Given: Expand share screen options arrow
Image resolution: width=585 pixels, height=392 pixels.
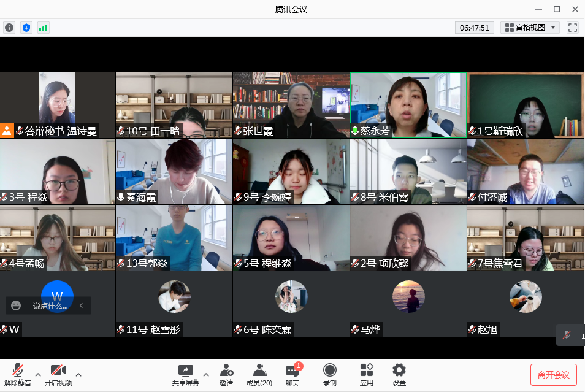Looking at the screenshot, I should tap(206, 374).
